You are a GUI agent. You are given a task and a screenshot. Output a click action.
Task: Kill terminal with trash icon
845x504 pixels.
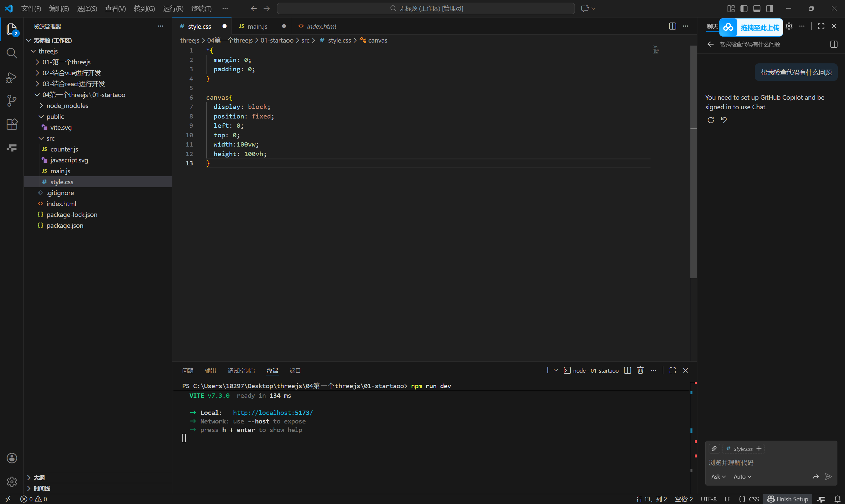pyautogui.click(x=640, y=370)
